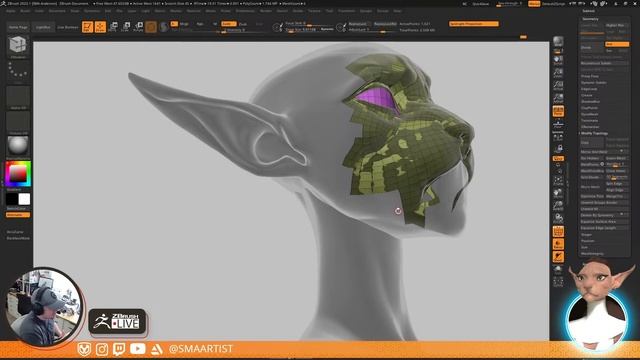
Task: Open the Alpha Off slot
Action: pos(18,97)
